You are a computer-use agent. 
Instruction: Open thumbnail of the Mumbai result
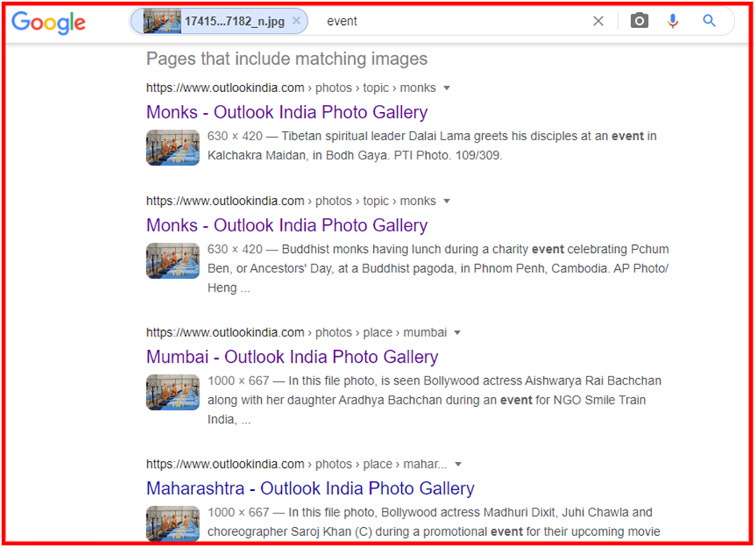(173, 392)
